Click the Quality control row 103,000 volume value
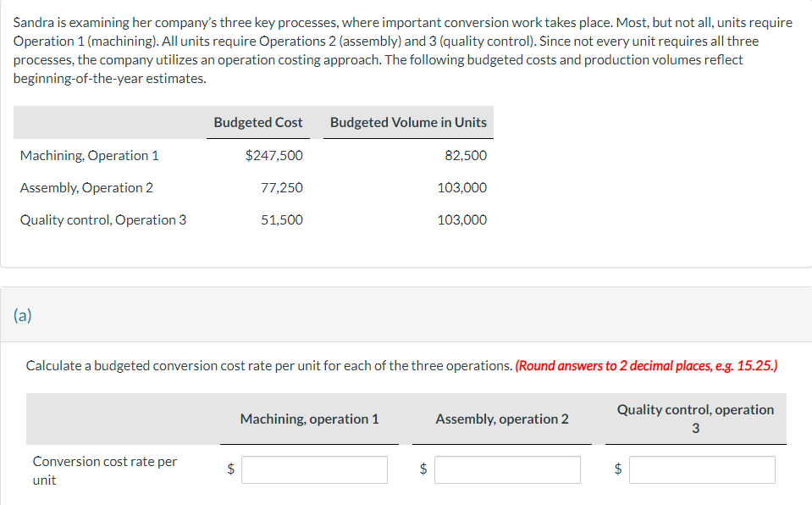The image size is (812, 505). tap(462, 219)
